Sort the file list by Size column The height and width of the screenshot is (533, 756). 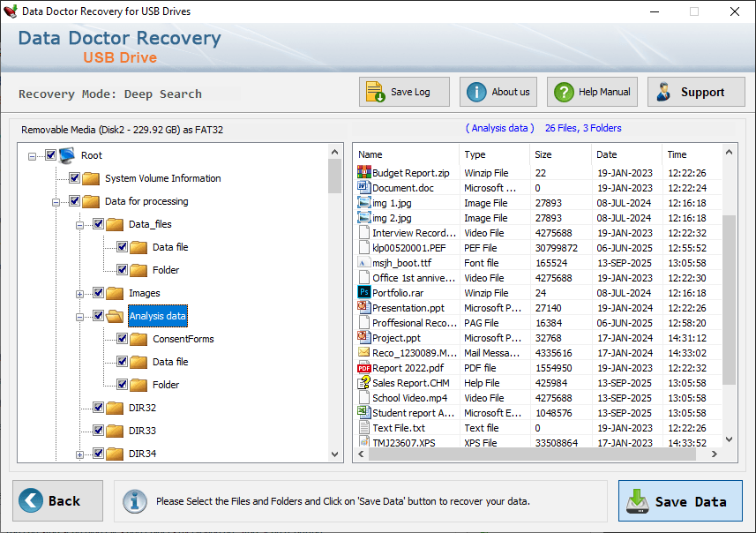[x=560, y=154]
